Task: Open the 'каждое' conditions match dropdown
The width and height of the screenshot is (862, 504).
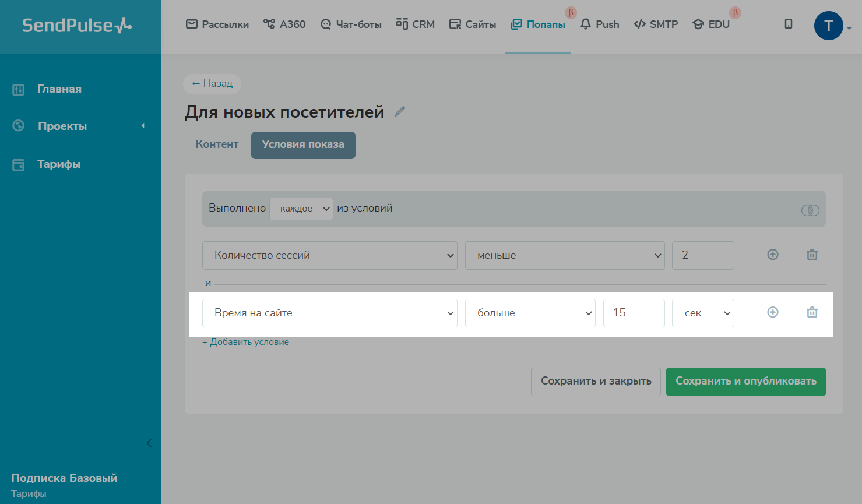Action: [x=301, y=209]
